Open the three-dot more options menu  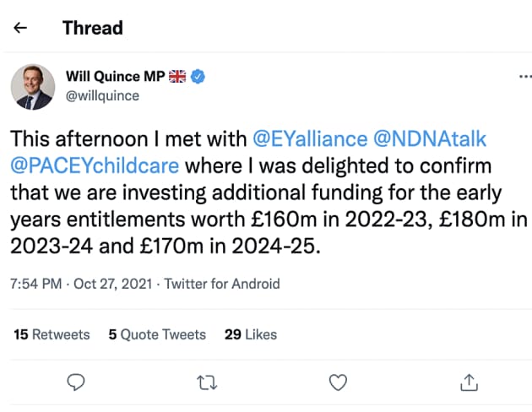(x=524, y=77)
